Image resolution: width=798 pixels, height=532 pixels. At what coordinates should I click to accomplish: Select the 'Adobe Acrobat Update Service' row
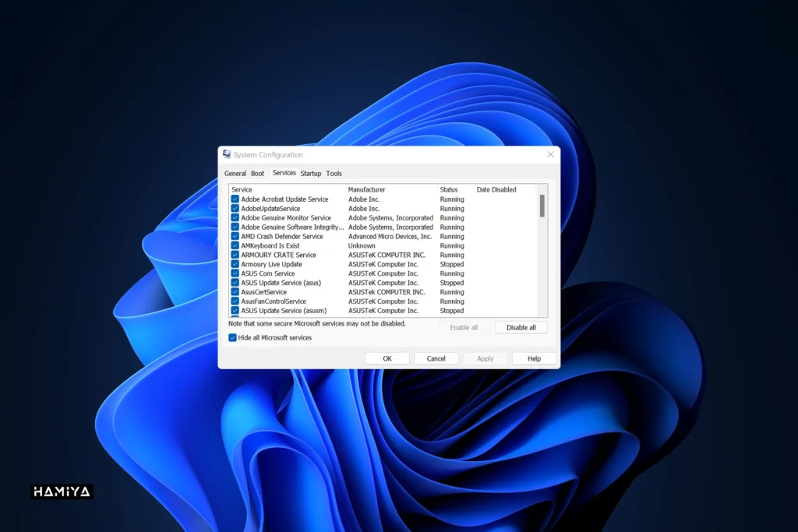pyautogui.click(x=383, y=199)
